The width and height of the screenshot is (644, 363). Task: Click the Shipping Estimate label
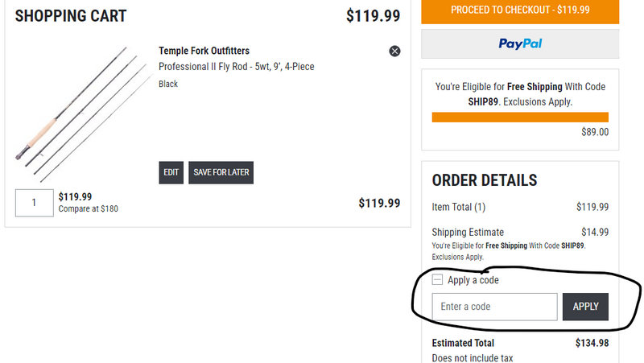click(468, 232)
